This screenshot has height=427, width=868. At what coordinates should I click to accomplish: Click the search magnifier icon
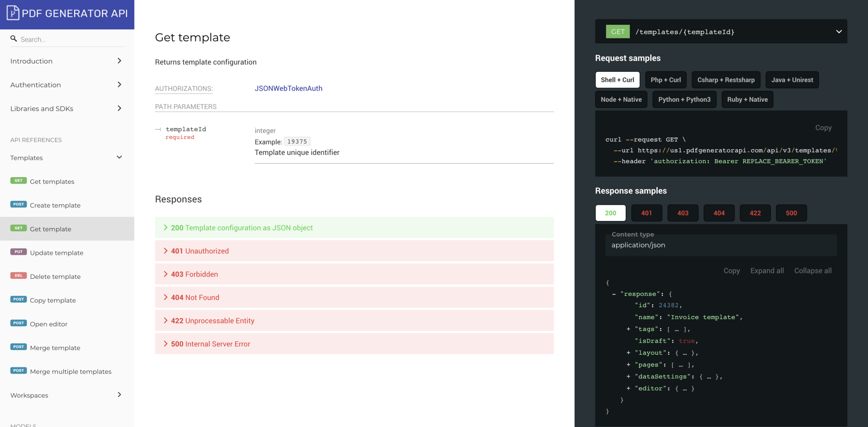(14, 39)
